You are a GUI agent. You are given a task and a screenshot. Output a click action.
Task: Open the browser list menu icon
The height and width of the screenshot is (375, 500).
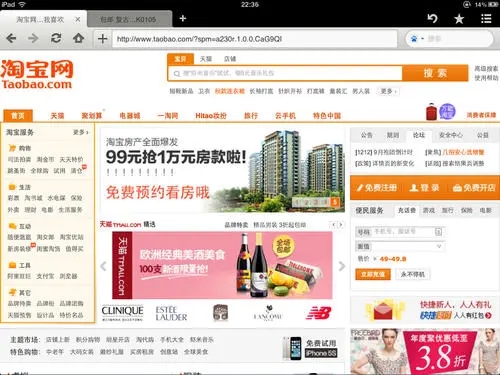[486, 18]
